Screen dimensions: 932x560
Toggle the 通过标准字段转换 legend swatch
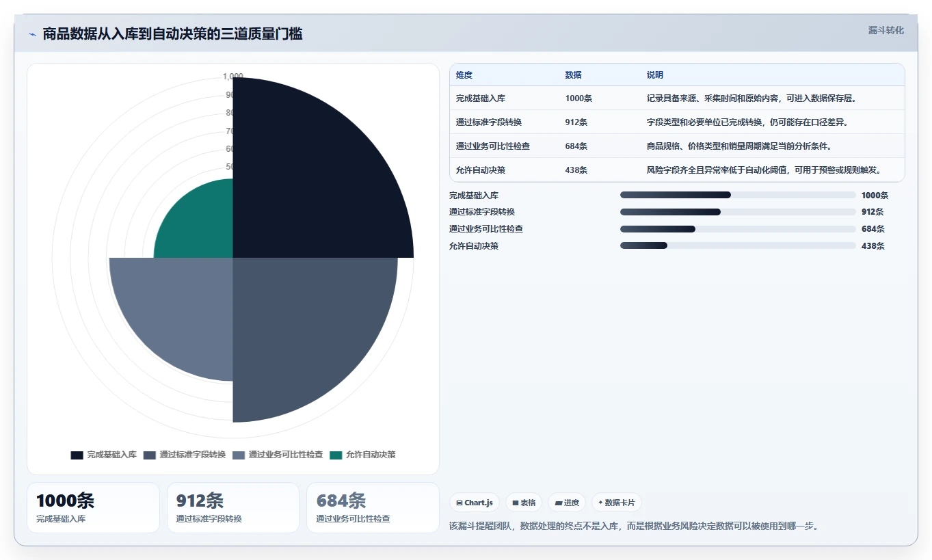(150, 455)
